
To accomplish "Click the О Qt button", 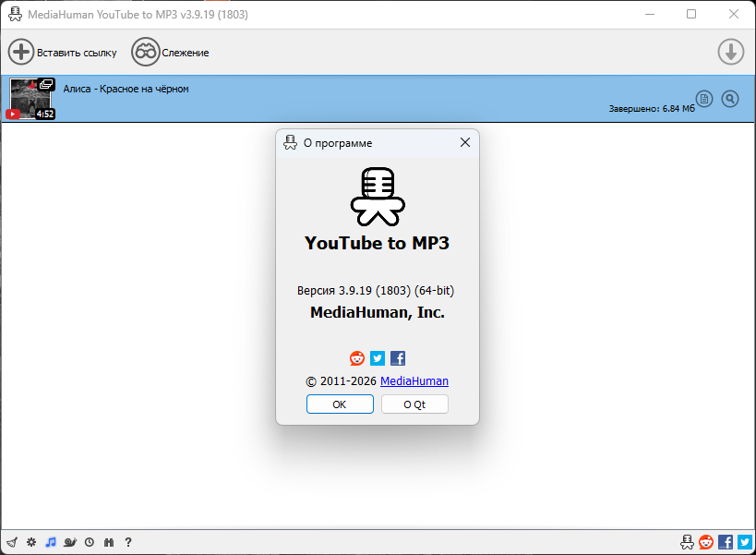I will tap(414, 404).
